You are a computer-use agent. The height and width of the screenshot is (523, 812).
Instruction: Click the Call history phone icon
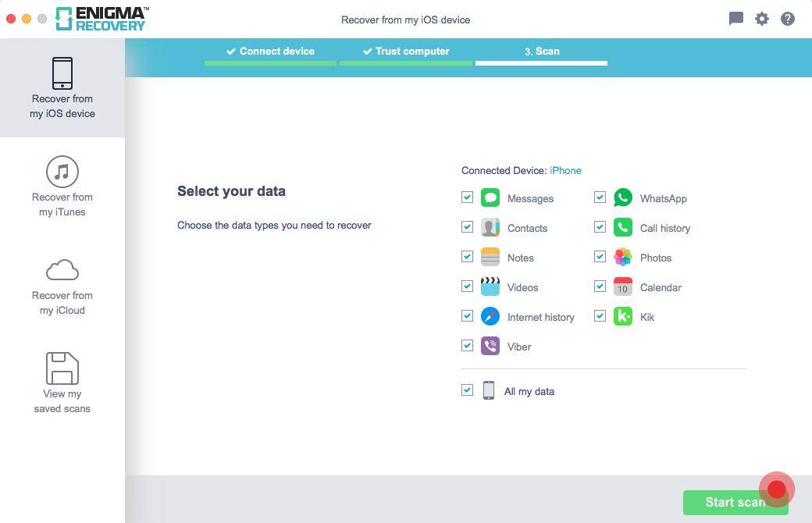point(623,227)
